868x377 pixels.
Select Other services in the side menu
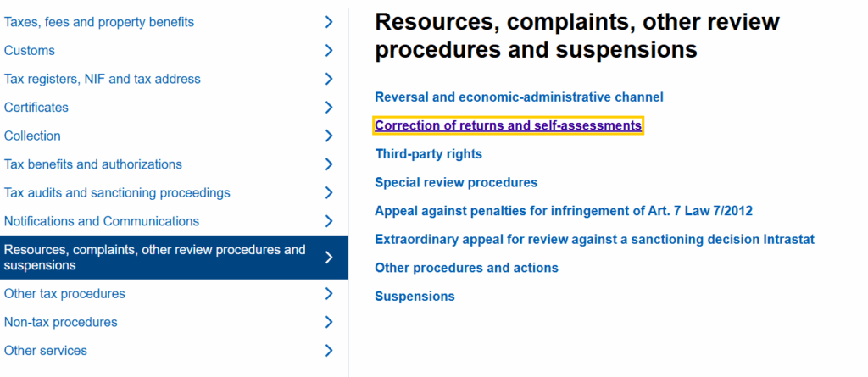[x=46, y=351]
